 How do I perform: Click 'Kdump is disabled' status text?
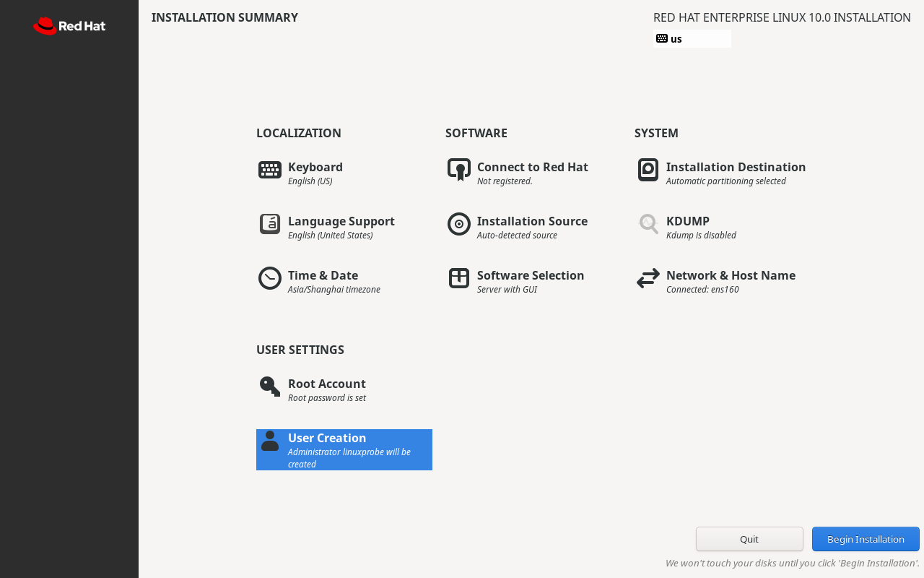click(x=701, y=236)
